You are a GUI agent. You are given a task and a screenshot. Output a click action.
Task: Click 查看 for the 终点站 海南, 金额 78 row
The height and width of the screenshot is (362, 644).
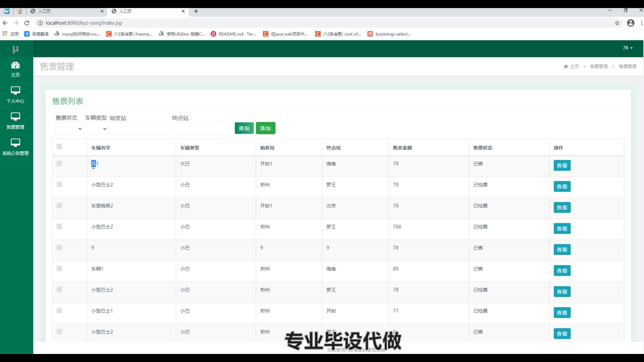pos(562,166)
